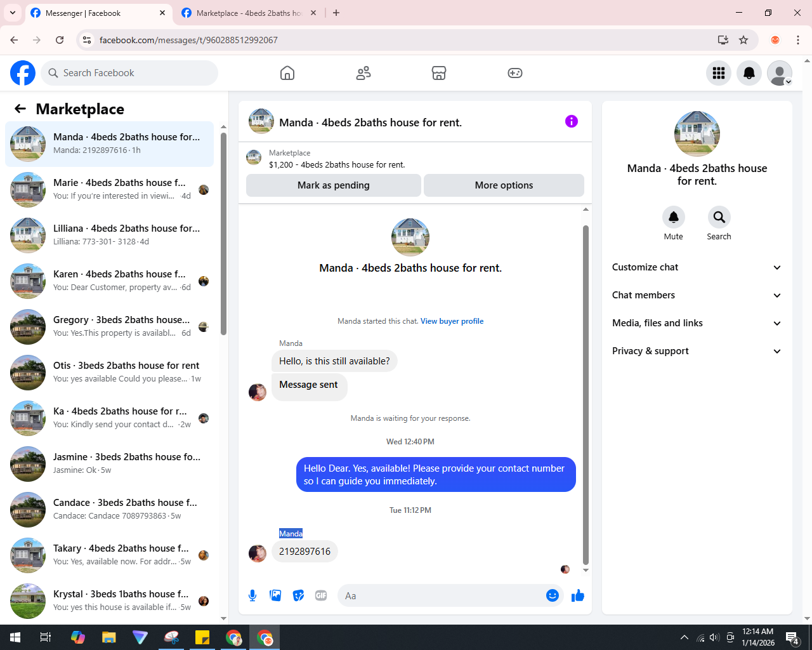812x650 pixels.
Task: Open the emoji picker smiley
Action: click(x=553, y=595)
